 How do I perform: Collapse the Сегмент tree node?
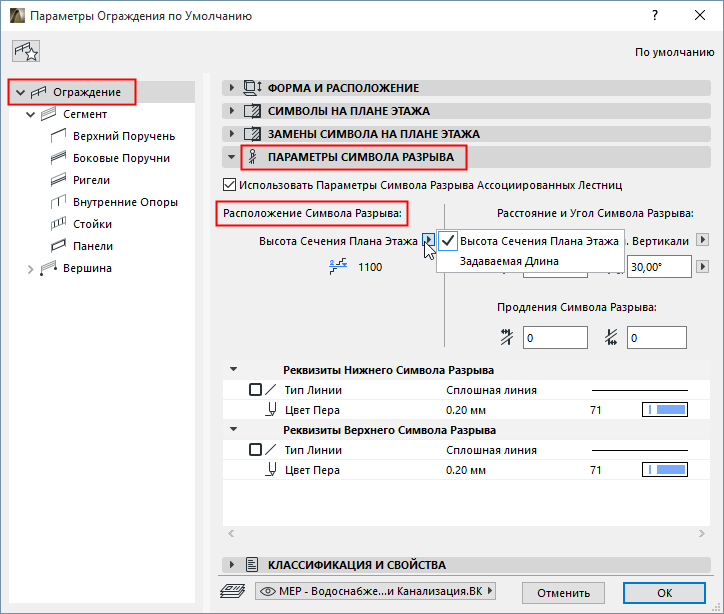30,114
